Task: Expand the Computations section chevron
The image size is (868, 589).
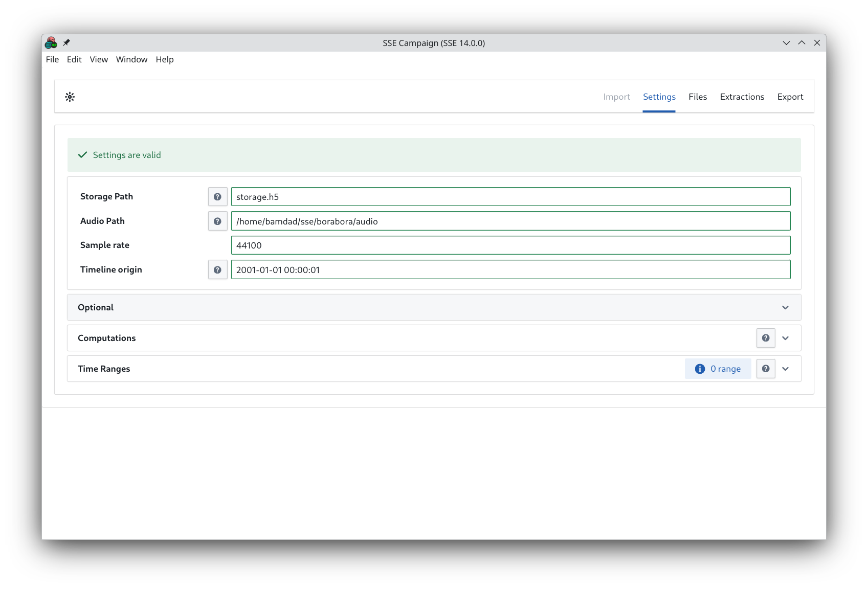Action: (x=785, y=338)
